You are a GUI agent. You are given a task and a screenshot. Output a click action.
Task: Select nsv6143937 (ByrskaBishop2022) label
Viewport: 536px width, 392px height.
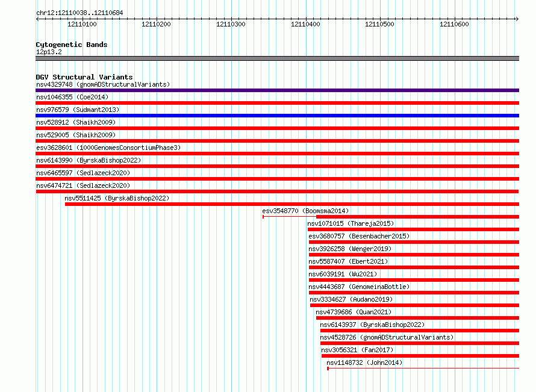point(372,325)
